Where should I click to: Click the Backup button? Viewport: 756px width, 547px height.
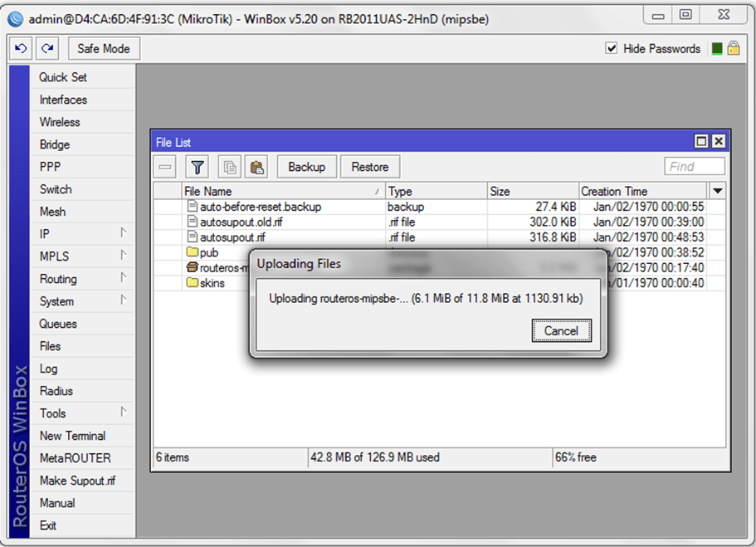tap(307, 167)
